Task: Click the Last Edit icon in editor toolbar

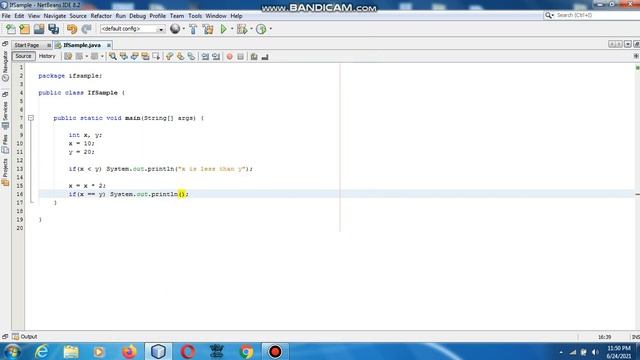Action: 68,56
